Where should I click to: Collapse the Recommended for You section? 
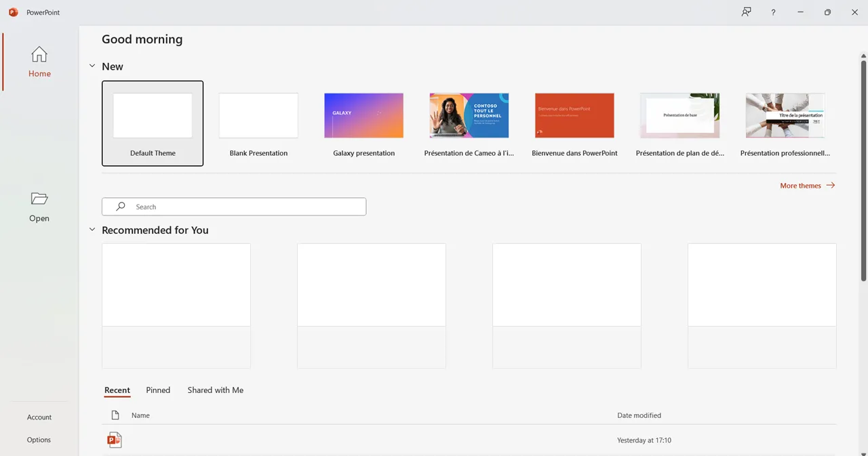pos(92,230)
